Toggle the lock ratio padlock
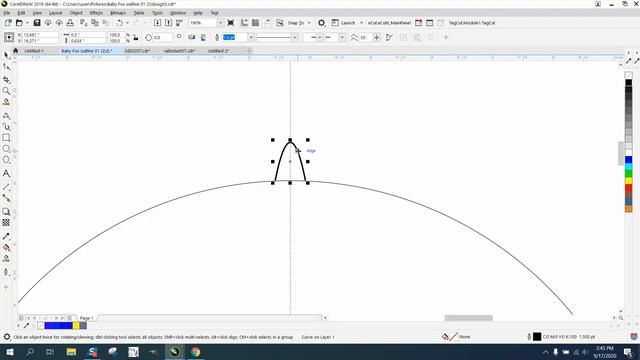Viewport: 640px width, 360px height. tap(136, 38)
